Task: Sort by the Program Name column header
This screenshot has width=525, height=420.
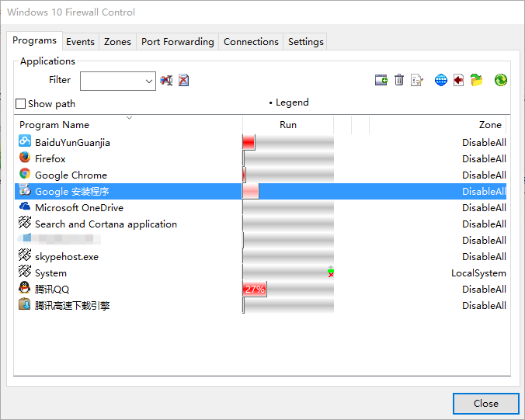Action: point(54,125)
